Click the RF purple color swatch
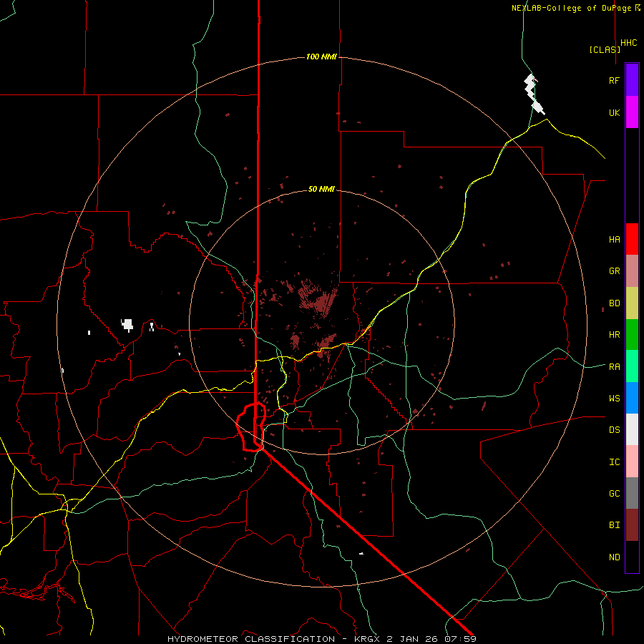 [632, 80]
